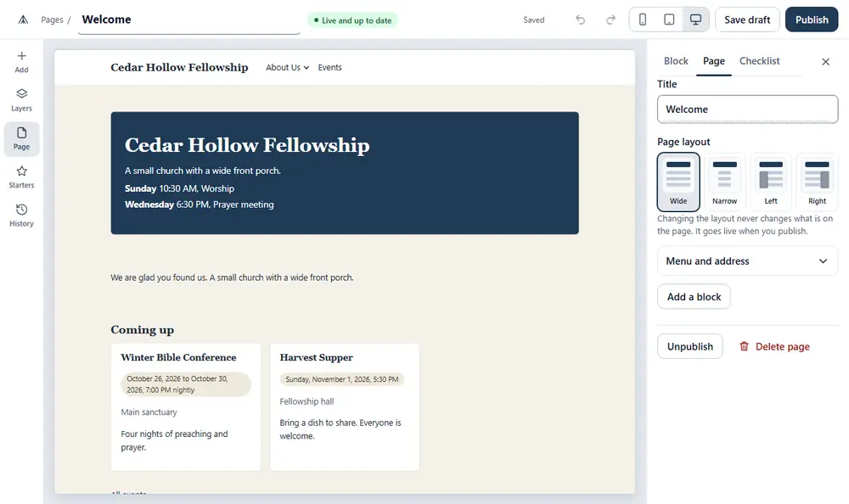Click the Title input field

click(748, 109)
